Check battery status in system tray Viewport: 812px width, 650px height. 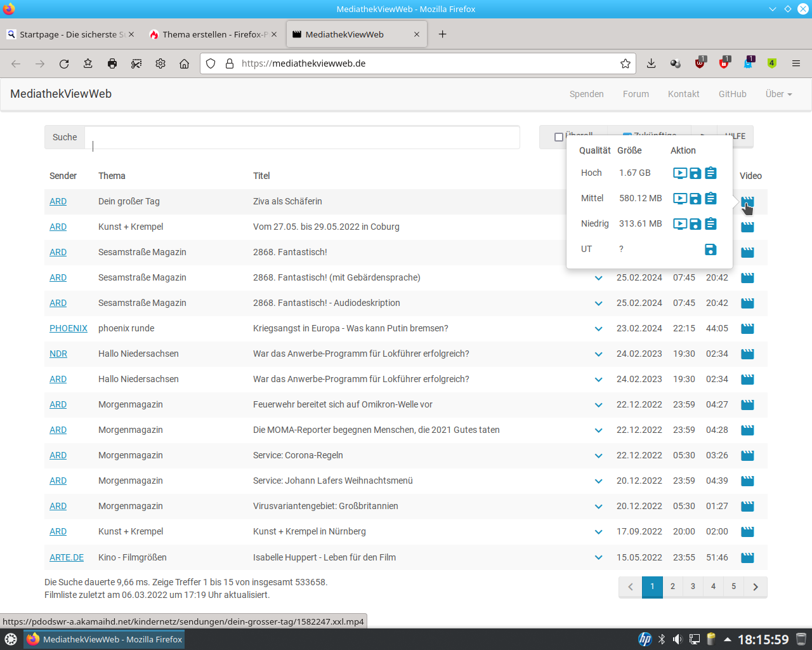coord(711,639)
